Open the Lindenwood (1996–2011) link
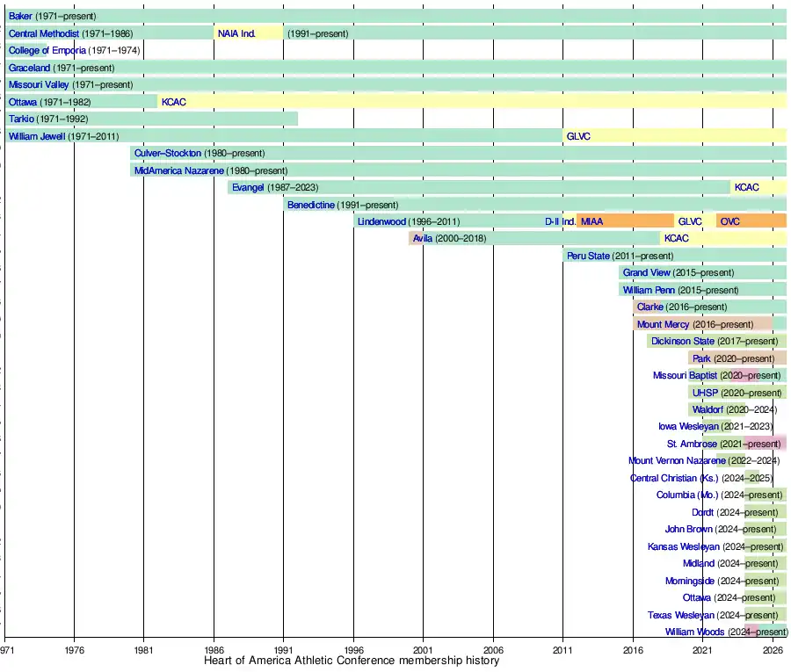Viewport: 791px width, 672px height. (381, 221)
